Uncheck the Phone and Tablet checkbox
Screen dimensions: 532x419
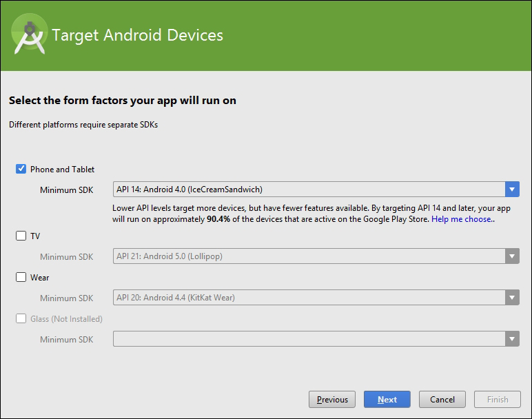(21, 169)
